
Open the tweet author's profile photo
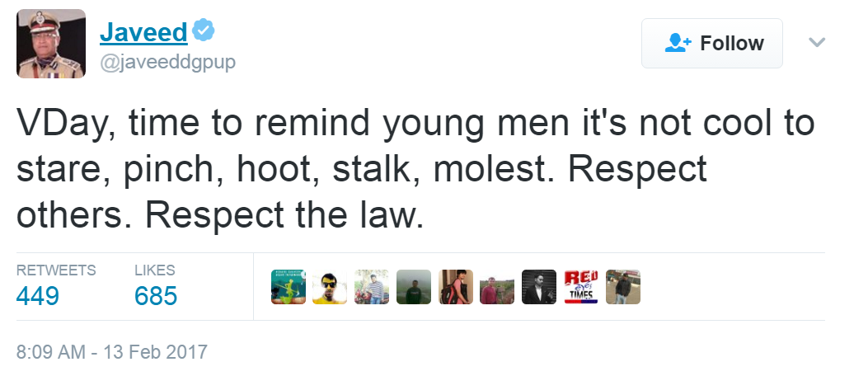point(51,44)
